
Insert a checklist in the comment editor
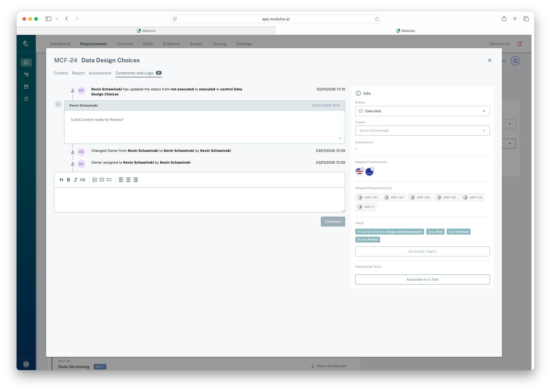pyautogui.click(x=109, y=180)
